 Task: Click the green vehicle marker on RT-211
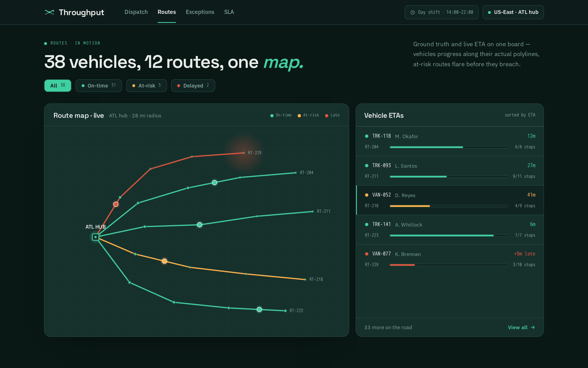click(x=199, y=225)
